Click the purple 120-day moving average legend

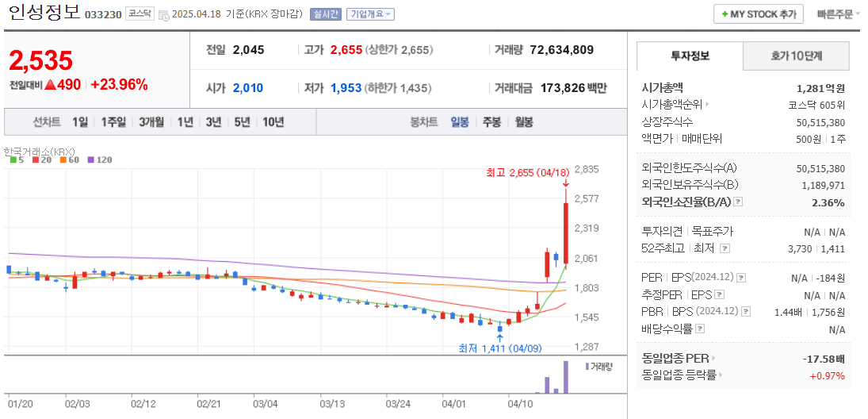point(99,160)
